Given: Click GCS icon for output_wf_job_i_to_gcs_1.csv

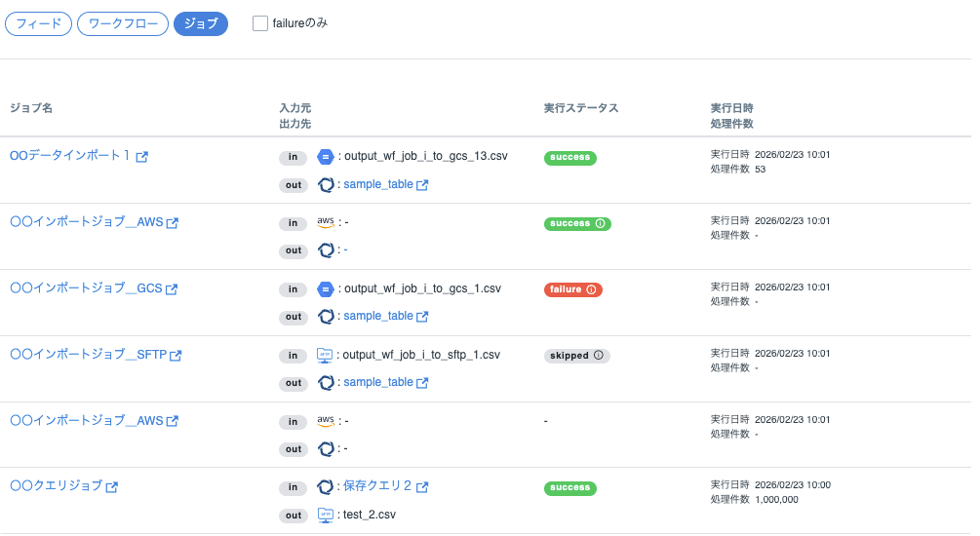Looking at the screenshot, I should point(325,289).
